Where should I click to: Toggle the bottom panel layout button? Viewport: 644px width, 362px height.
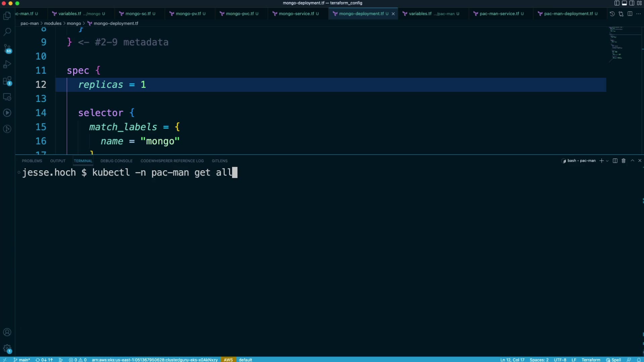(624, 3)
